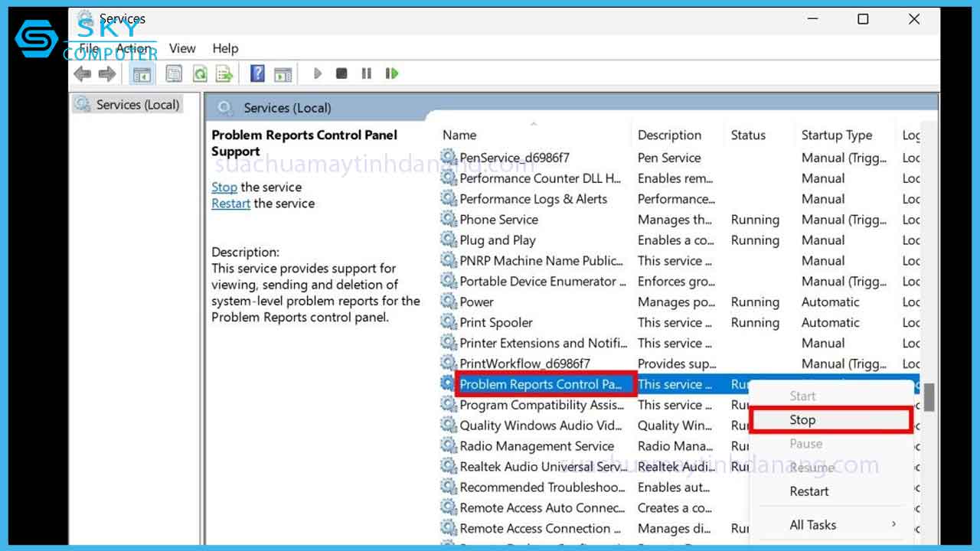Click the vertical scrollbar thumb in services list
Viewport: 980px width, 551px height.
tap(929, 397)
